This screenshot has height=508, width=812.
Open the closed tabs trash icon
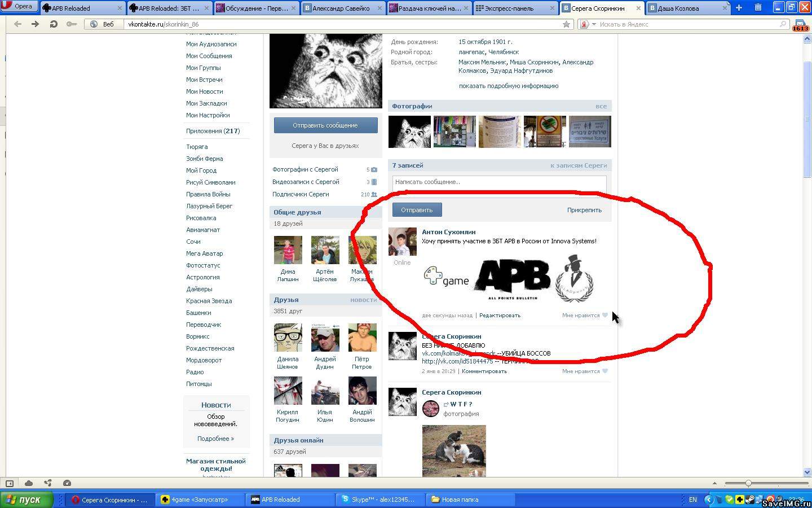coord(758,7)
